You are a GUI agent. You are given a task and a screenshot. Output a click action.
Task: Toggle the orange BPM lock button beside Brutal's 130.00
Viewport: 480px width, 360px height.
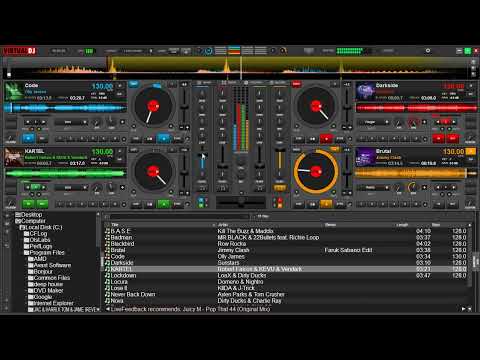point(470,152)
